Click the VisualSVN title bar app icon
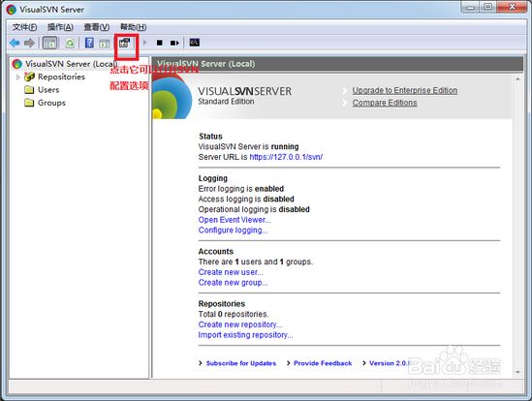Image resolution: width=532 pixels, height=401 pixels. click(x=12, y=9)
